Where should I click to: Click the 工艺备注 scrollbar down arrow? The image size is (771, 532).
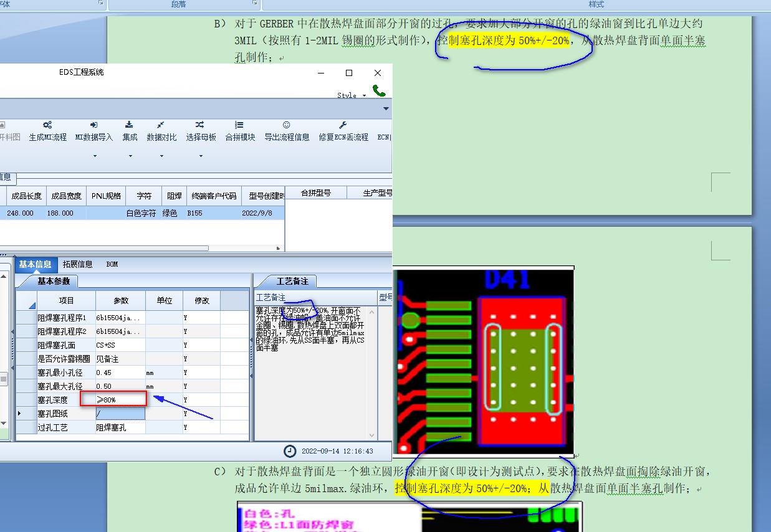click(372, 435)
